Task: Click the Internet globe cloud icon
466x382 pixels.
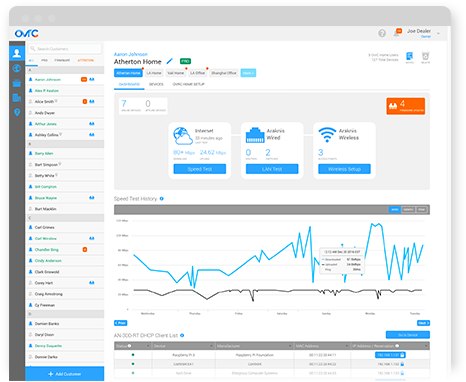Action: pyautogui.click(x=183, y=136)
